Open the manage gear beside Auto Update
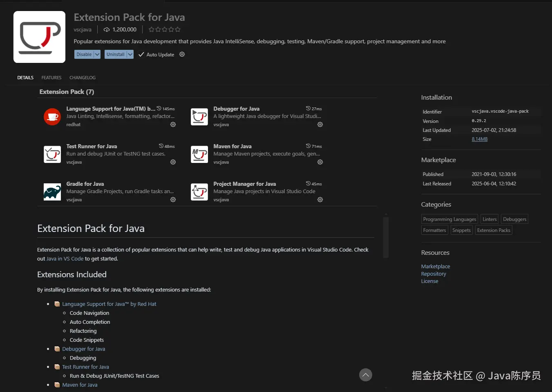The image size is (552, 392). pos(182,54)
